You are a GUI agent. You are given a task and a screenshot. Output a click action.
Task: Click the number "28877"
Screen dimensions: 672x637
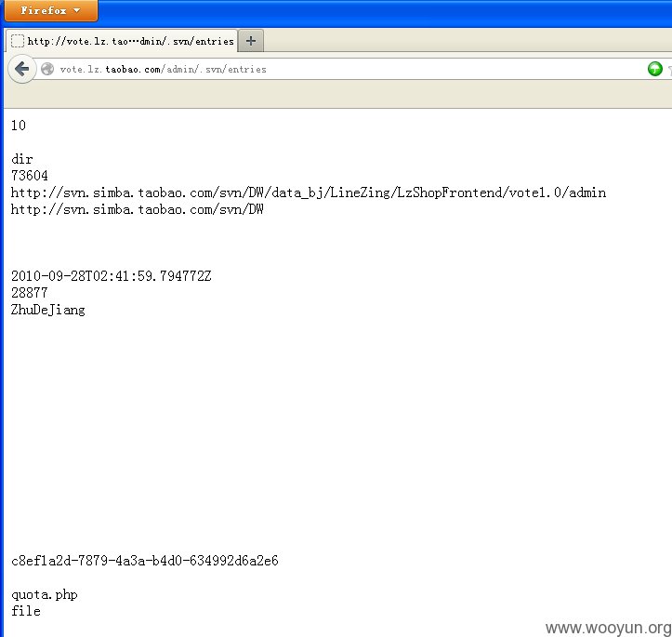tap(30, 293)
